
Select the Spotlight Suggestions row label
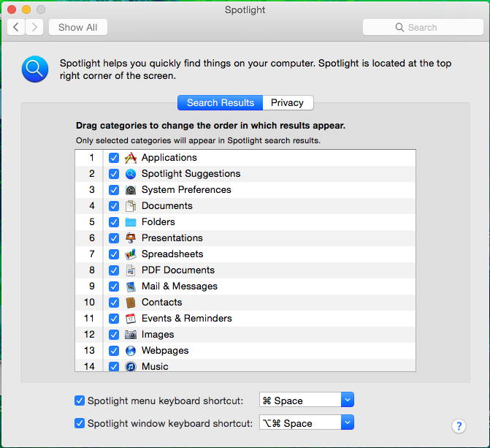191,174
